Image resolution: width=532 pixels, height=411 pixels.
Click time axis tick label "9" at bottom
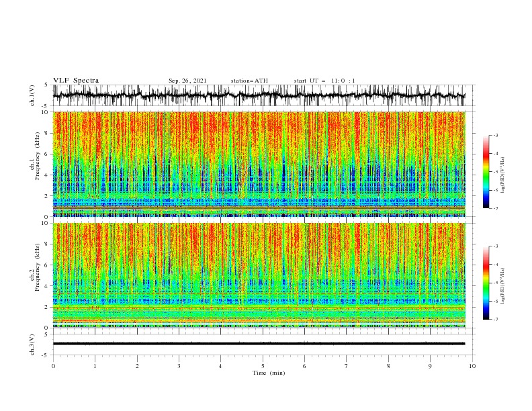pos(430,366)
